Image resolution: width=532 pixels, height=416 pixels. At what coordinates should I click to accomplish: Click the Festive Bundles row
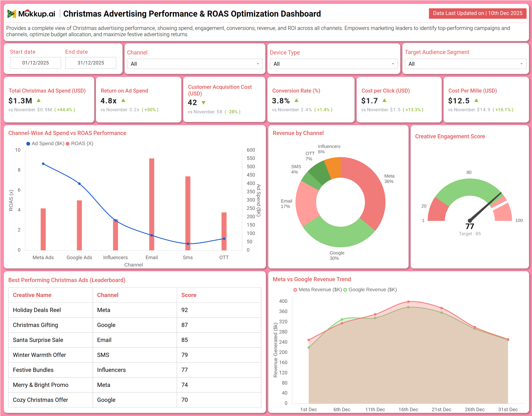(135, 370)
